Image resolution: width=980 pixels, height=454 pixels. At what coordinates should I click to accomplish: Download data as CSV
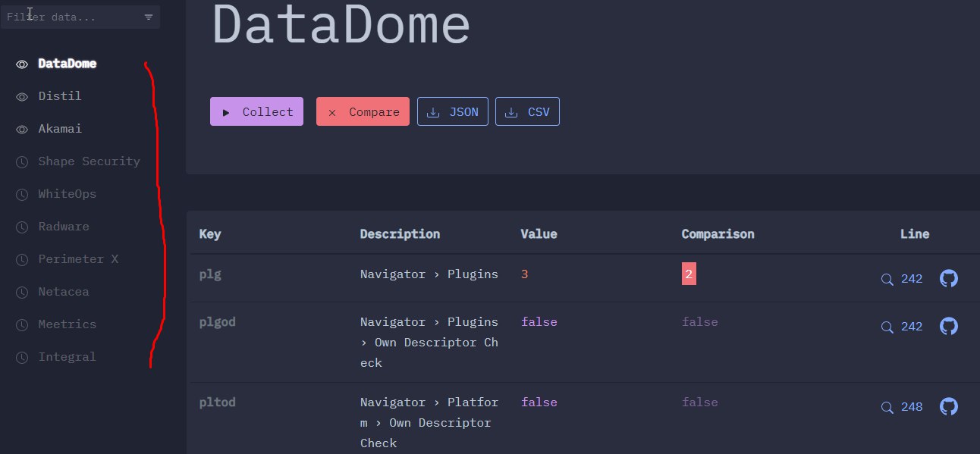(x=527, y=111)
